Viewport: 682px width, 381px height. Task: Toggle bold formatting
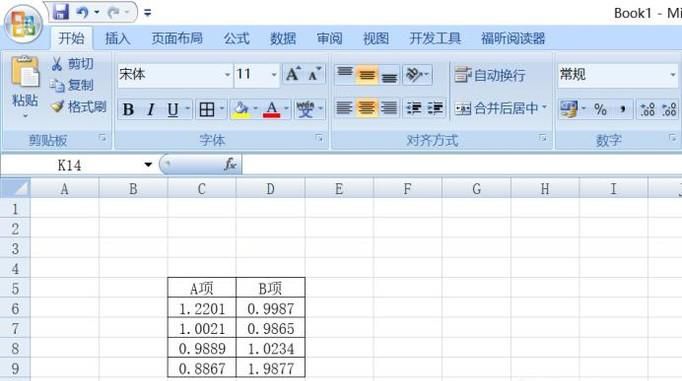(x=128, y=110)
